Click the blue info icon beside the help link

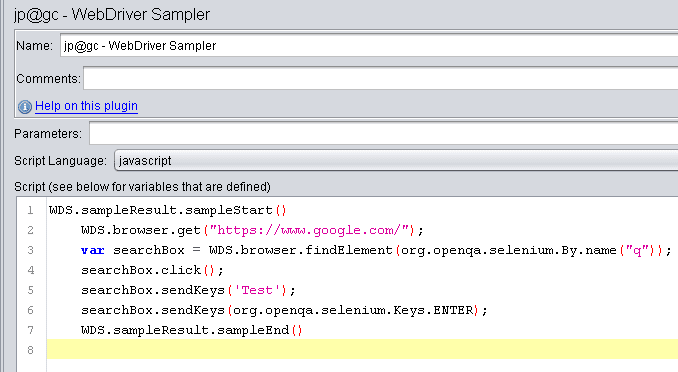[25, 106]
